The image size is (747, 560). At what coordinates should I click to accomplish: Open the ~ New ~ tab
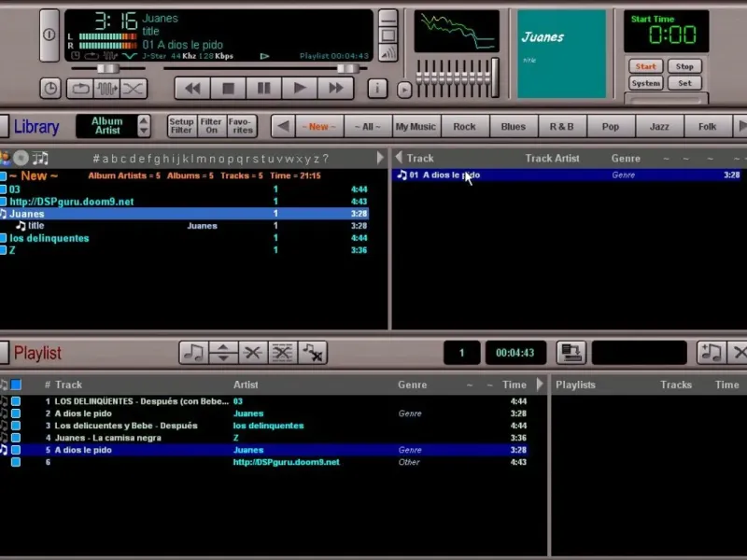318,126
